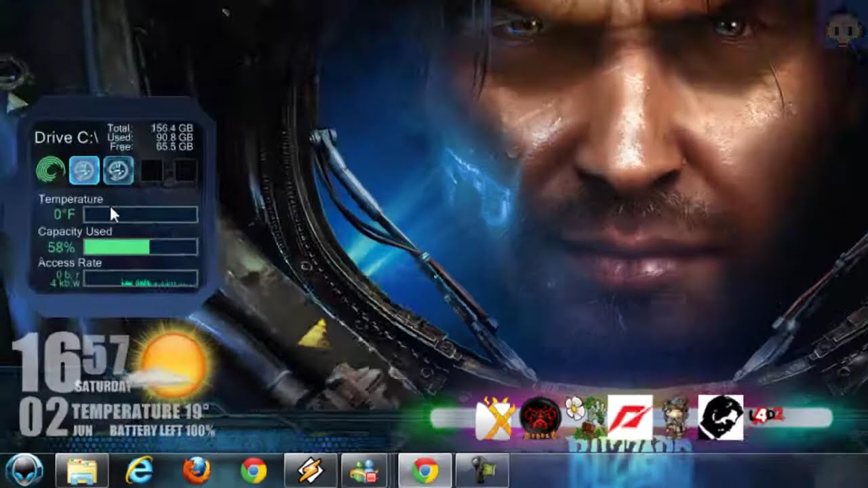Click the 'TEMPERATURE 19°' weather text

coord(140,411)
